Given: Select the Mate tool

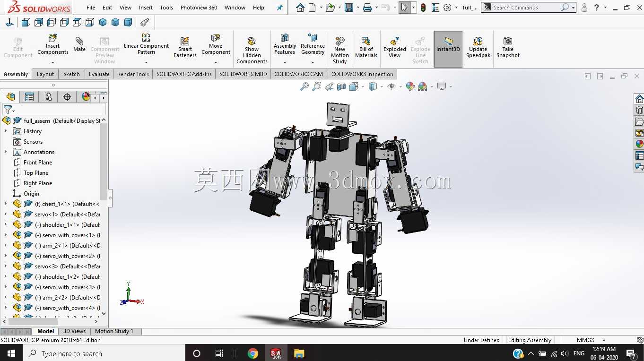Looking at the screenshot, I should tap(79, 43).
